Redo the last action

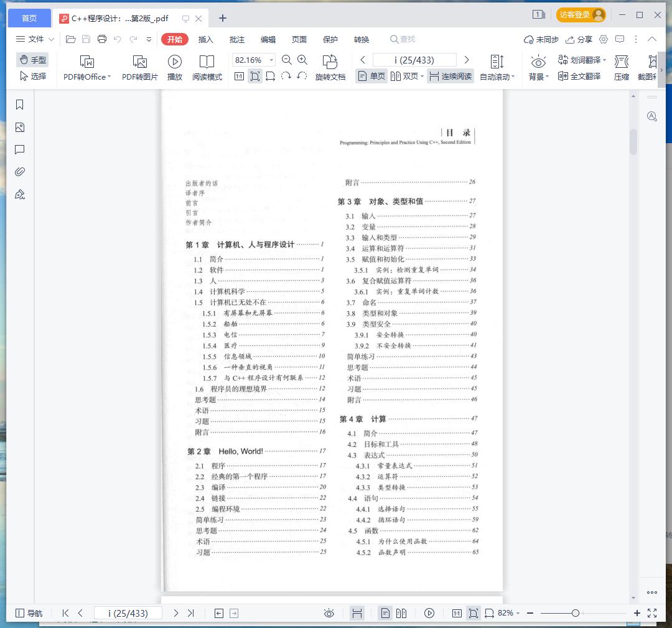(x=133, y=39)
